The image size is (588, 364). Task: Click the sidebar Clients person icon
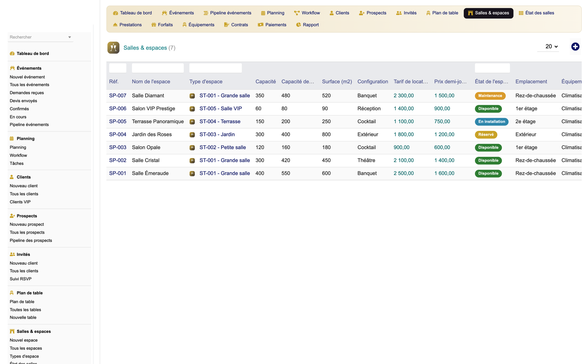12,177
